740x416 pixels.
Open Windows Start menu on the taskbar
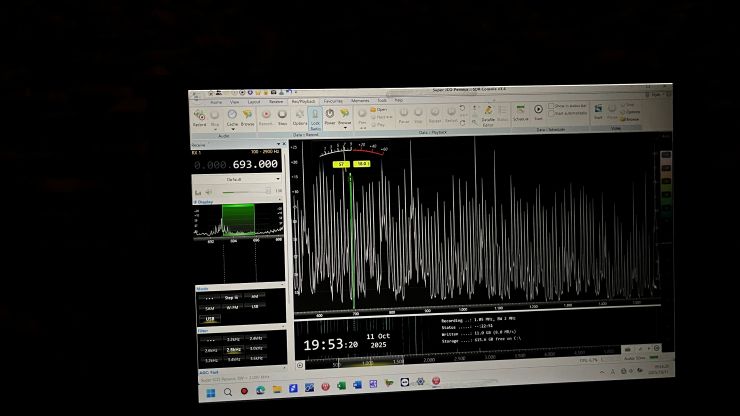tap(212, 391)
